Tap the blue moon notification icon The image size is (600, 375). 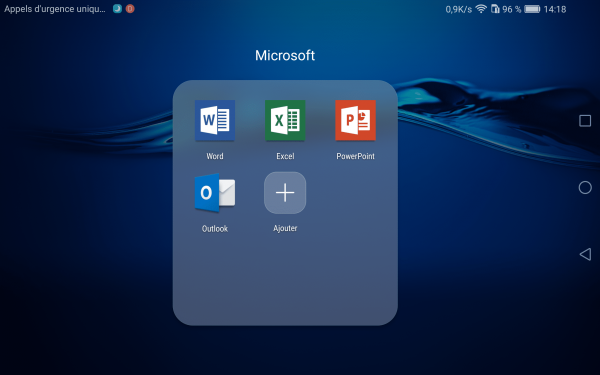click(x=117, y=9)
